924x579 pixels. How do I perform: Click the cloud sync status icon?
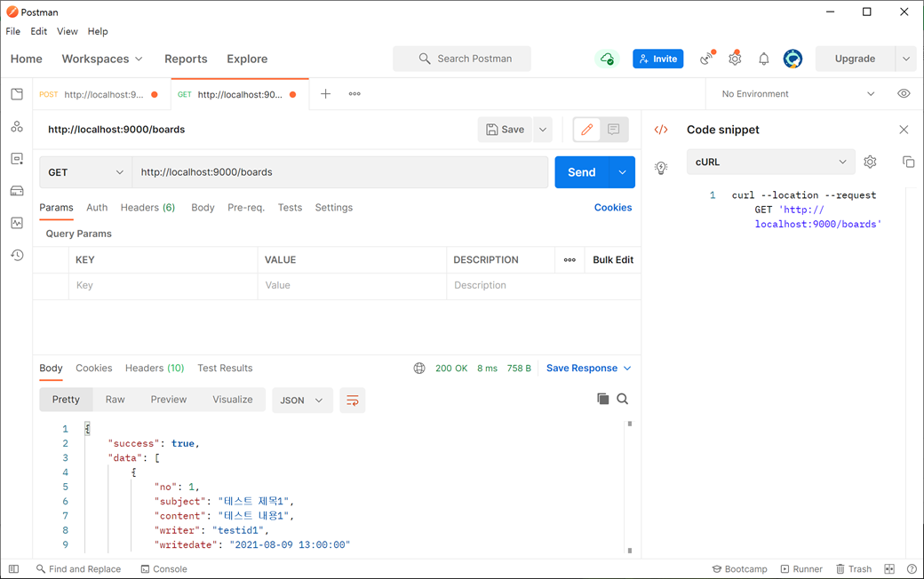click(607, 59)
